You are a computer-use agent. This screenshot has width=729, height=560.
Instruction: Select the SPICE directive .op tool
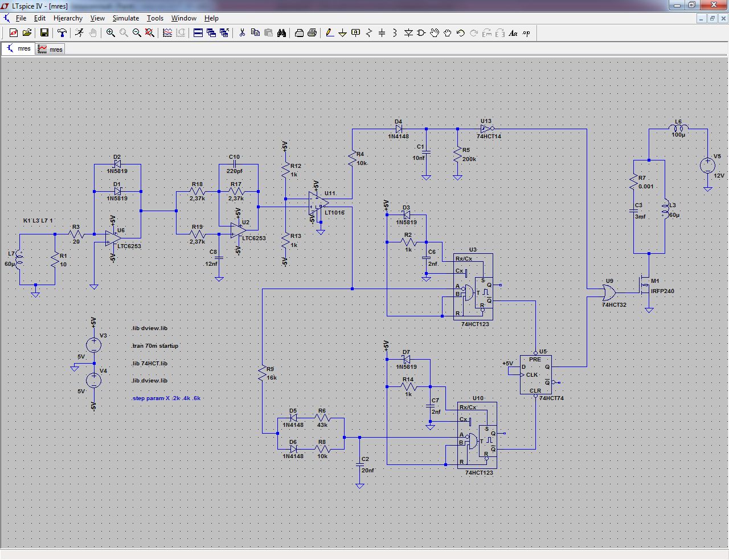tap(526, 33)
